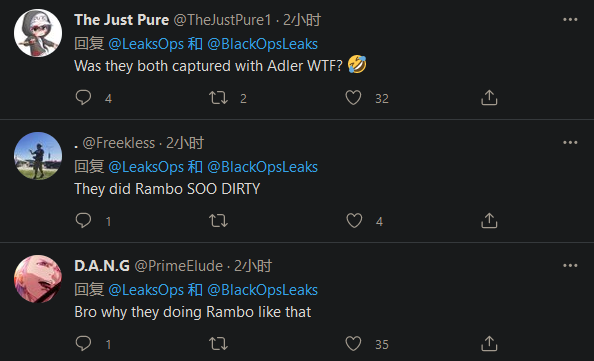
Task: Reply to D.A.N.G's tweet
Action: coord(83,344)
